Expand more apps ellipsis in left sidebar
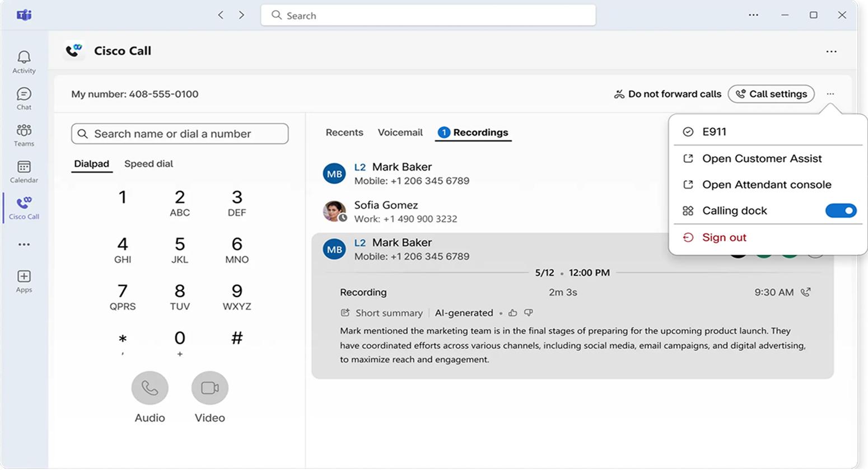The width and height of the screenshot is (868, 470). (x=24, y=245)
